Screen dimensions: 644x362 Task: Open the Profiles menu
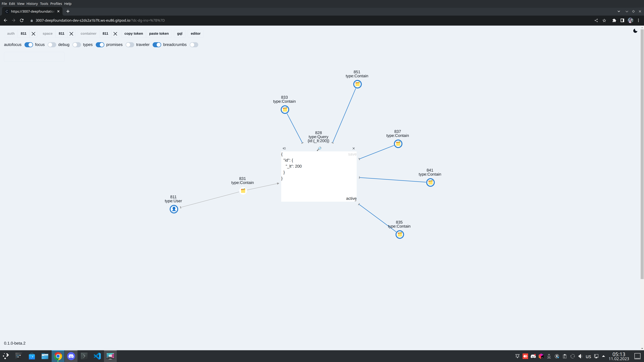tap(56, 4)
